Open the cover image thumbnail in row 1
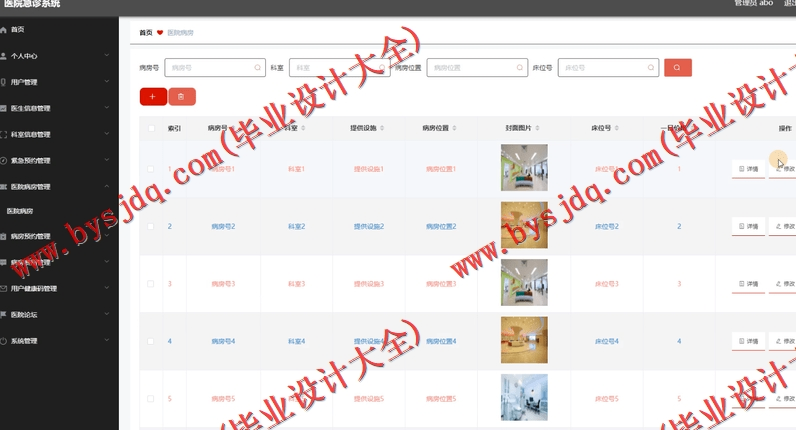 pos(524,168)
